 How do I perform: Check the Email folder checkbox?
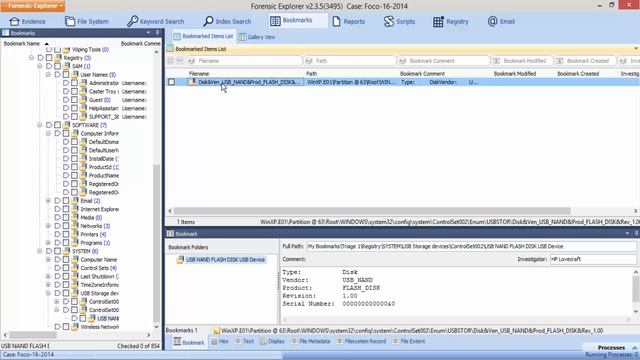[66, 201]
